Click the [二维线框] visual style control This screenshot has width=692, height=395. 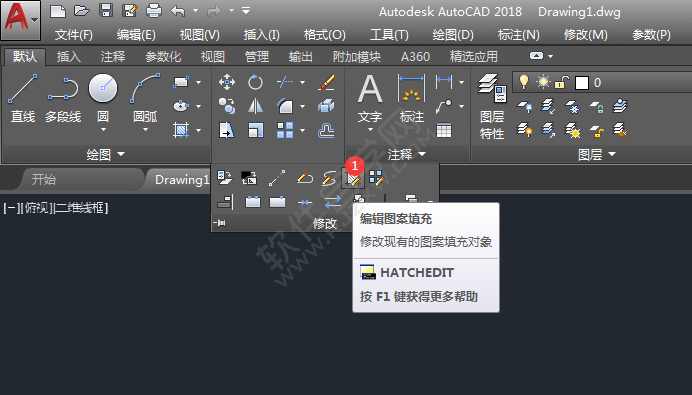(x=81, y=207)
